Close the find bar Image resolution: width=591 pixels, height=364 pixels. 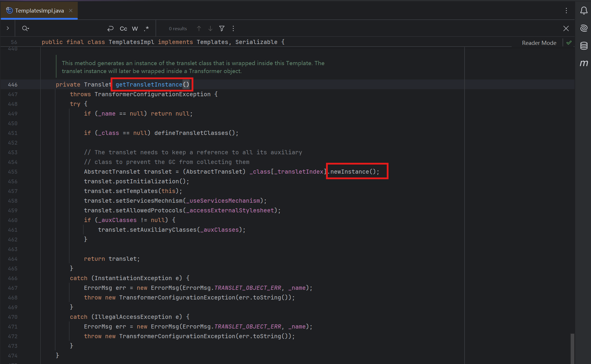[x=566, y=28]
